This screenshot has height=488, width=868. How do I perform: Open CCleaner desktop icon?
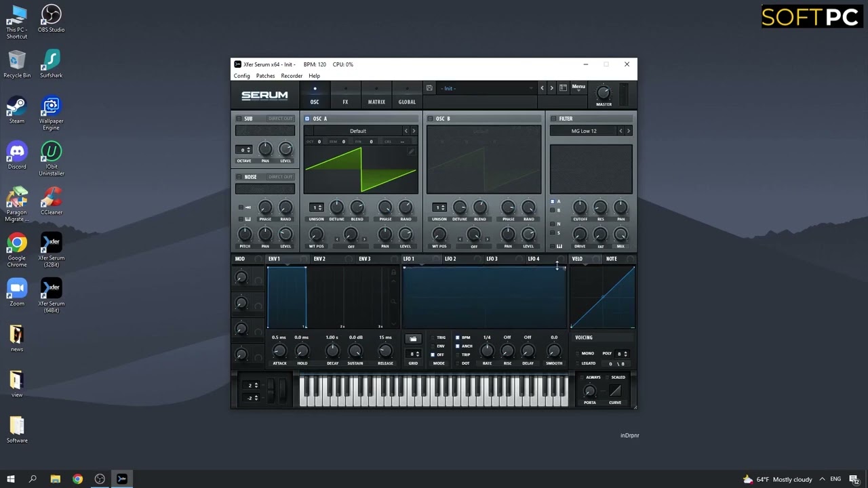point(51,201)
